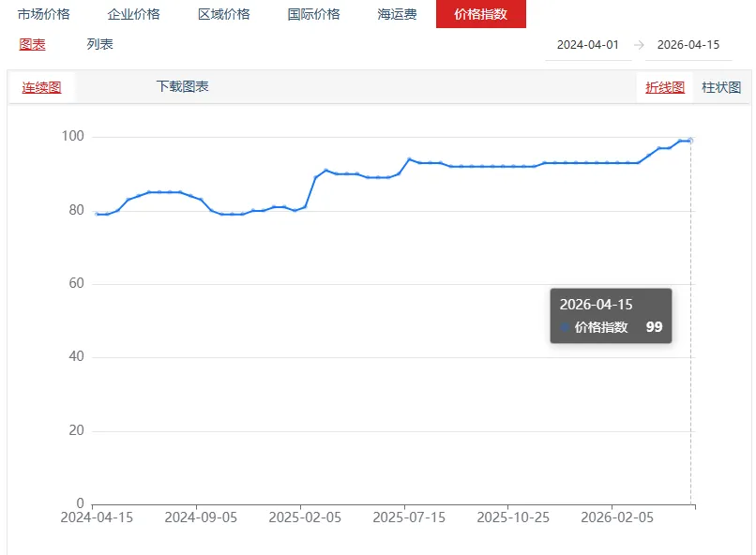Viewport: 756px width, 555px height.
Task: Click the x-axis label 2024-09-05
Action: coord(201,517)
